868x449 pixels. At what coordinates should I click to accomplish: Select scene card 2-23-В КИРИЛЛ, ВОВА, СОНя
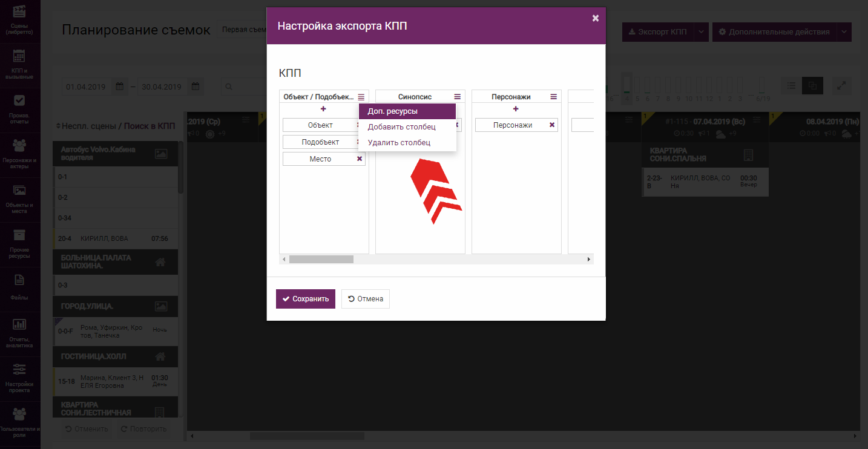(705, 182)
